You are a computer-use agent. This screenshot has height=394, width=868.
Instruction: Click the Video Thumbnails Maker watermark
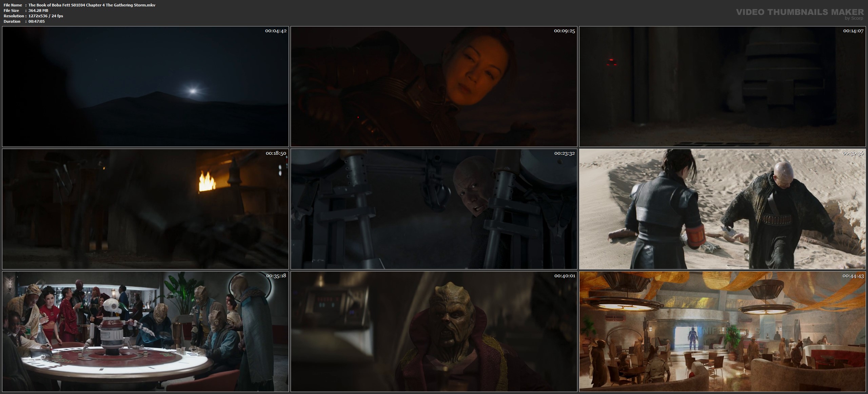pos(800,13)
